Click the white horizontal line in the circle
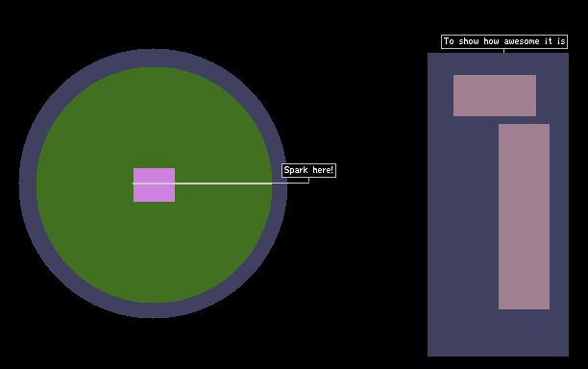 pos(203,184)
